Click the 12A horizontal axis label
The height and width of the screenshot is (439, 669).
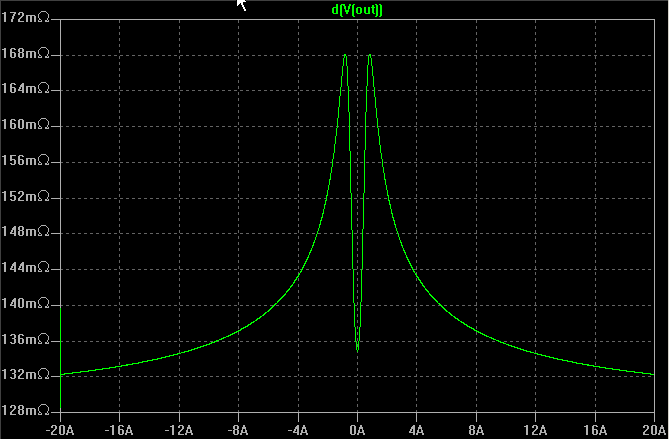535,430
